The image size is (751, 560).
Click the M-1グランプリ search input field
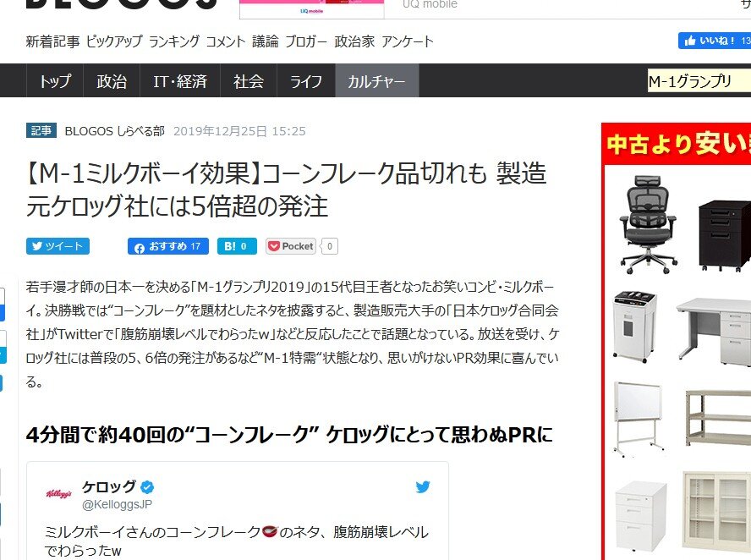coord(699,81)
